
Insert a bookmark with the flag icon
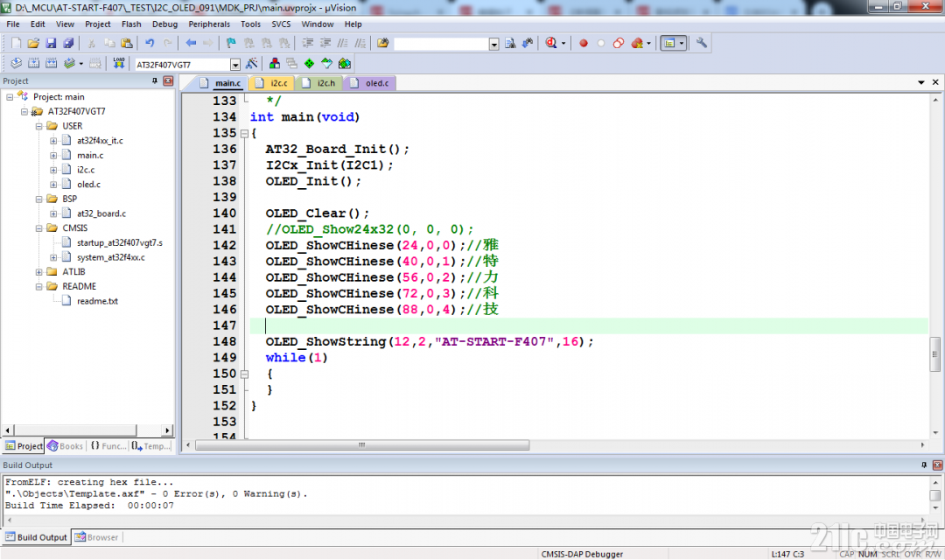coord(231,44)
